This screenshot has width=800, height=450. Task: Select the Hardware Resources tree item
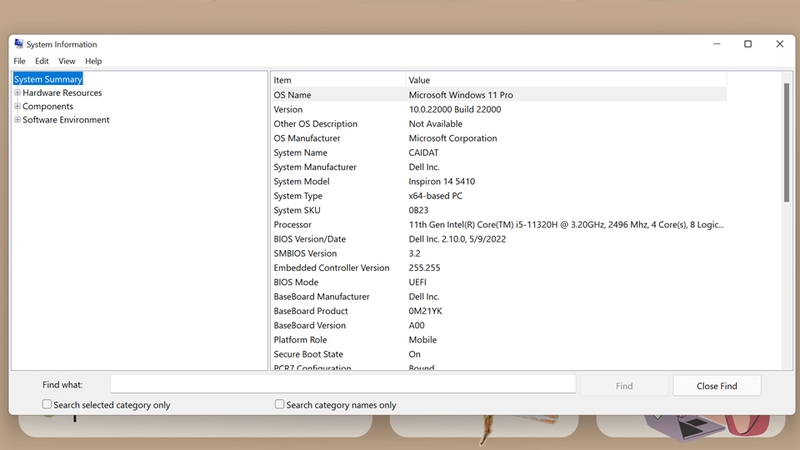click(x=62, y=93)
